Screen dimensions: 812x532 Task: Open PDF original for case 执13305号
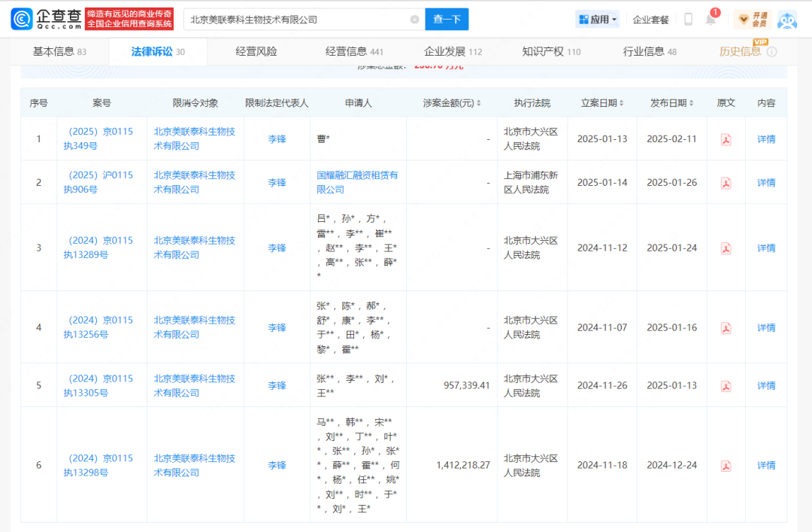pos(726,386)
